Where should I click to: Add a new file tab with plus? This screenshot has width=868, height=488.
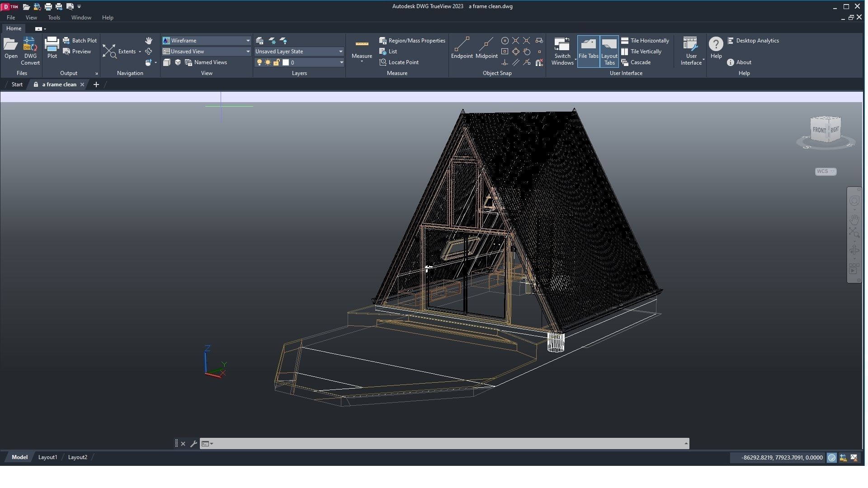click(96, 84)
